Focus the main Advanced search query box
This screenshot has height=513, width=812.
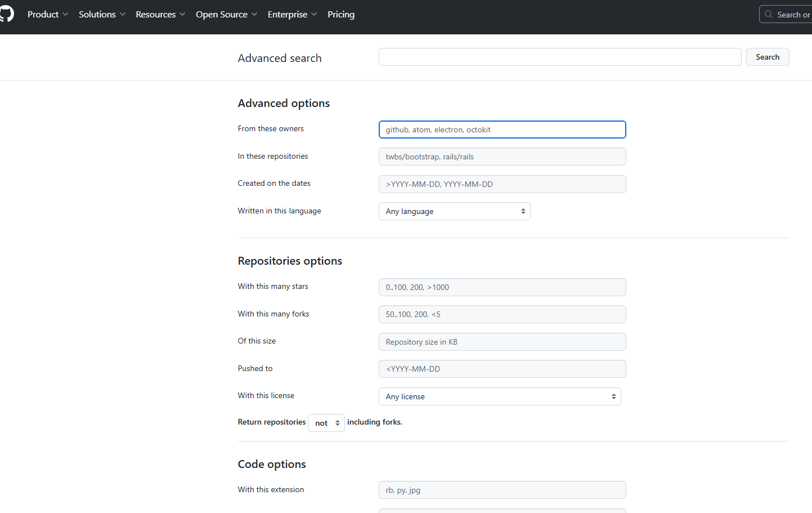coord(559,57)
